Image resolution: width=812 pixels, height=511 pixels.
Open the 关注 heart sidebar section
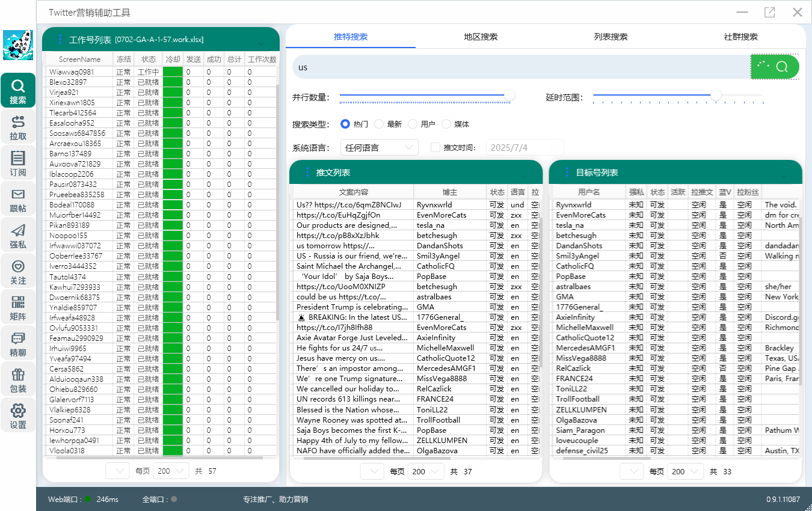tap(18, 271)
